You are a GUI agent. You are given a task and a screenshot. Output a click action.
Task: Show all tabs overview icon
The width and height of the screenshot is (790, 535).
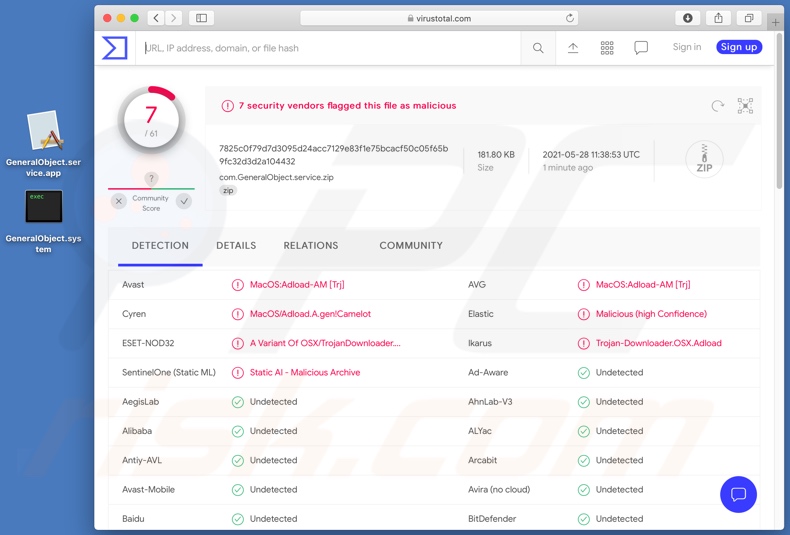click(x=749, y=18)
